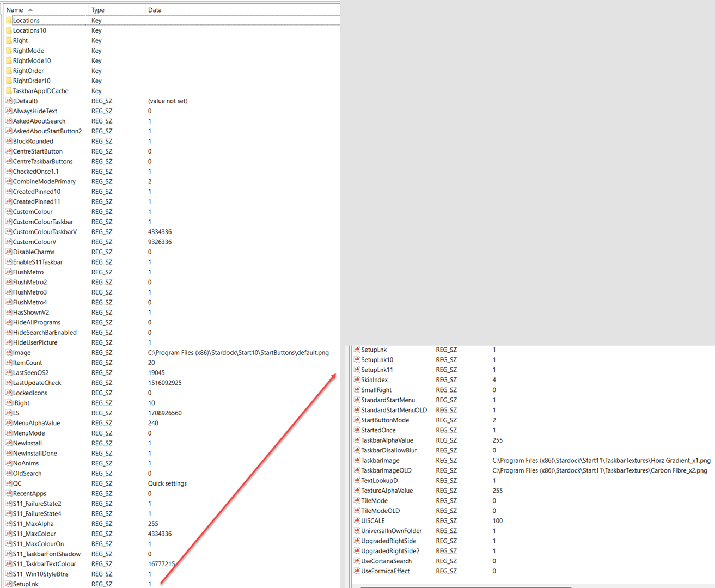
Task: Click the EnableS11Taskbar string value icon
Action: (x=9, y=262)
